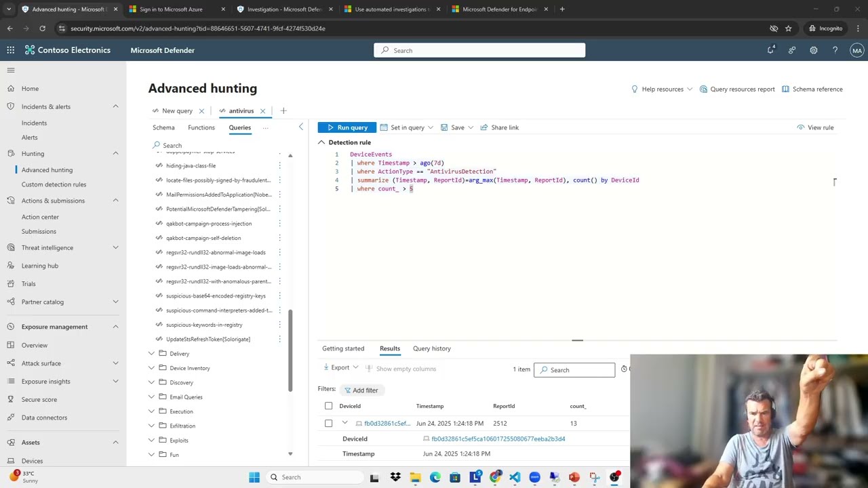Screen dimensions: 868x488
Task: Open the Set in query dropdown
Action: point(406,127)
